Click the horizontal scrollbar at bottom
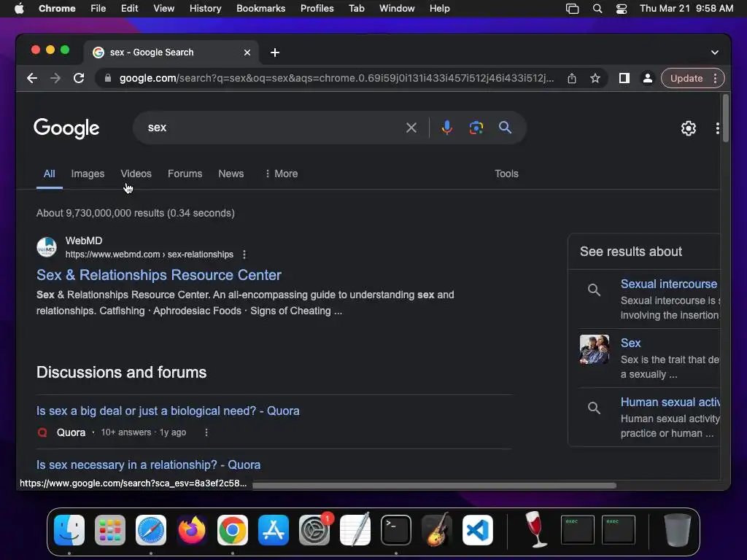The image size is (747, 560). point(434,485)
